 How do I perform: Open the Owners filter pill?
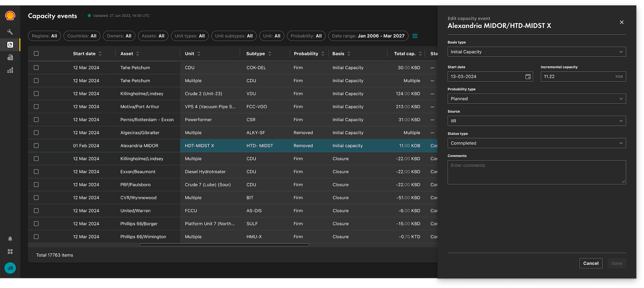[119, 36]
